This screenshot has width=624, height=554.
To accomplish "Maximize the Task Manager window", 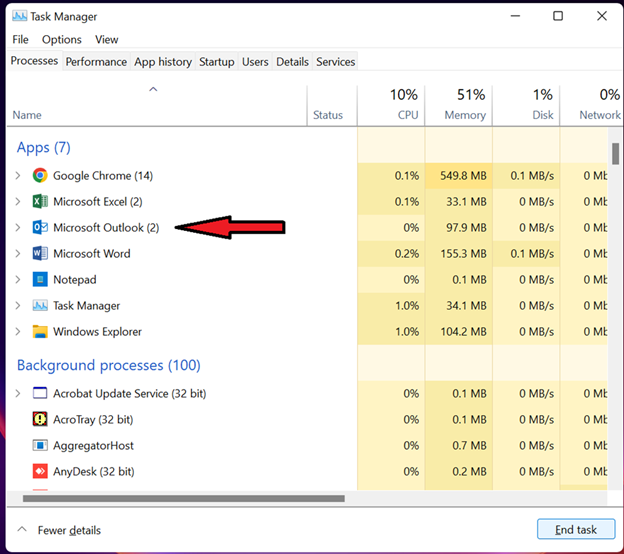I will point(558,16).
